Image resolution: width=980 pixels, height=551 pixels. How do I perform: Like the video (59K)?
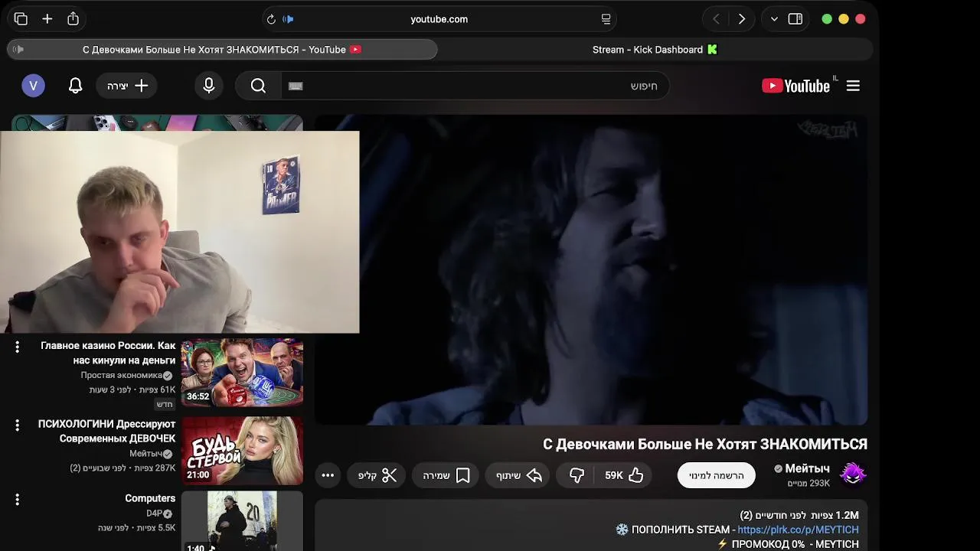(x=624, y=475)
